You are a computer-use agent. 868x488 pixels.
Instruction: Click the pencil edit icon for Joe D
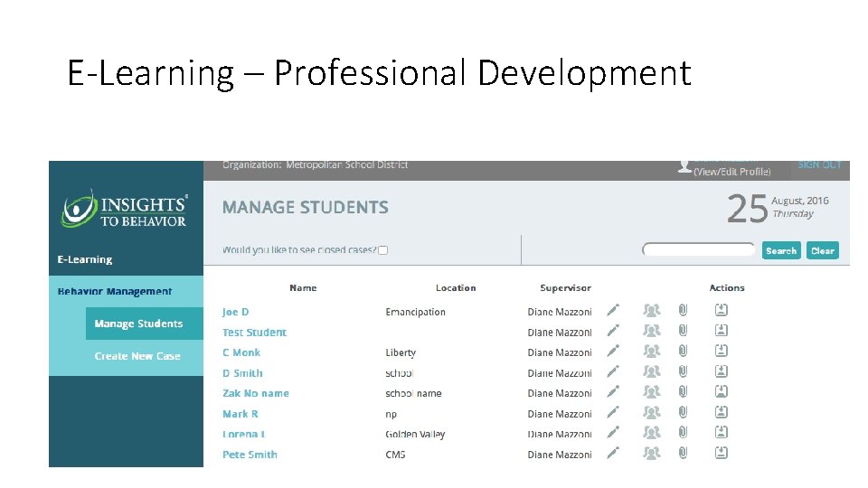[613, 310]
